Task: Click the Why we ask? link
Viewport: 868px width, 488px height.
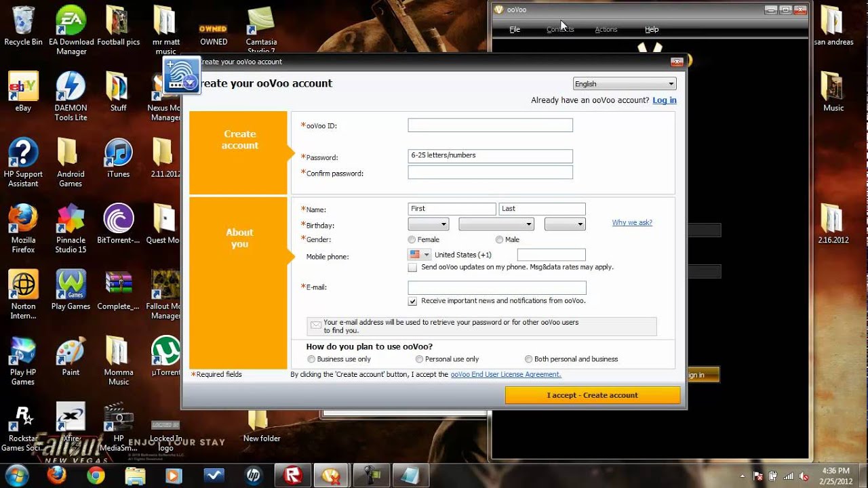Action: pyautogui.click(x=632, y=222)
